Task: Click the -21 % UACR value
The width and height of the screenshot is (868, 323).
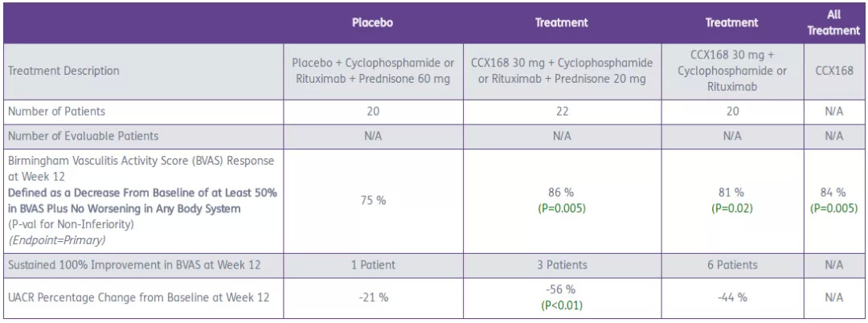Action: tap(373, 297)
